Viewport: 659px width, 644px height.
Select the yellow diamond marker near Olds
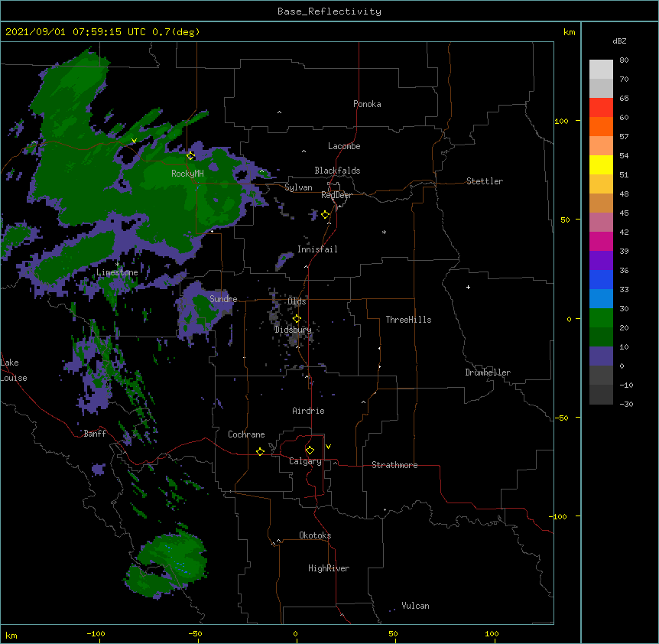297,319
